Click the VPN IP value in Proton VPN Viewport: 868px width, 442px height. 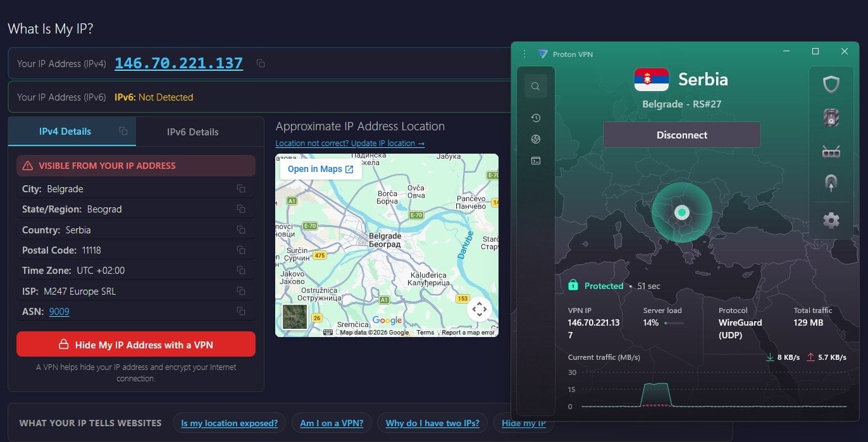pos(593,329)
